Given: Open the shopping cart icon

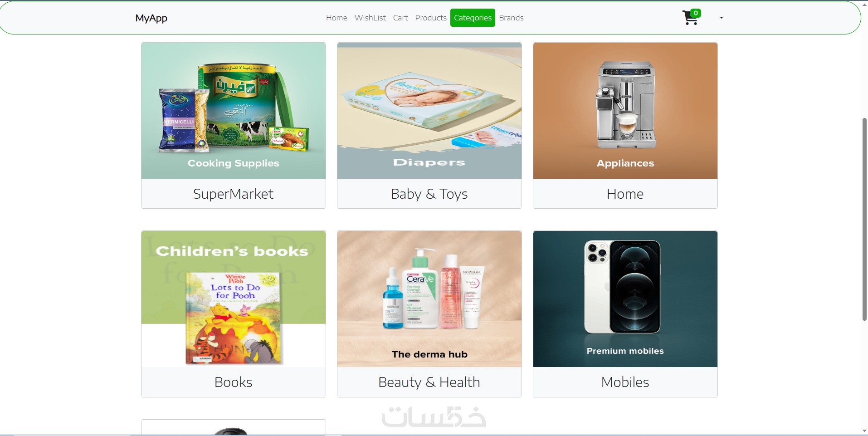Looking at the screenshot, I should click(690, 18).
